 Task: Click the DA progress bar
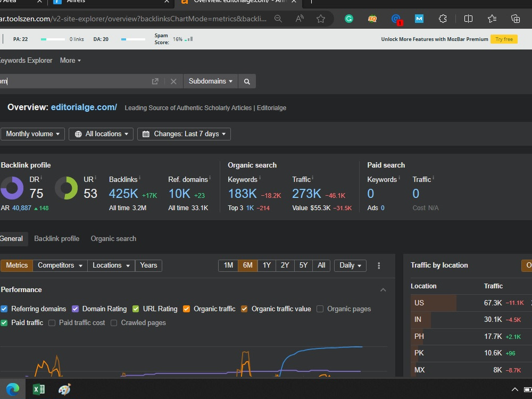tap(133, 39)
